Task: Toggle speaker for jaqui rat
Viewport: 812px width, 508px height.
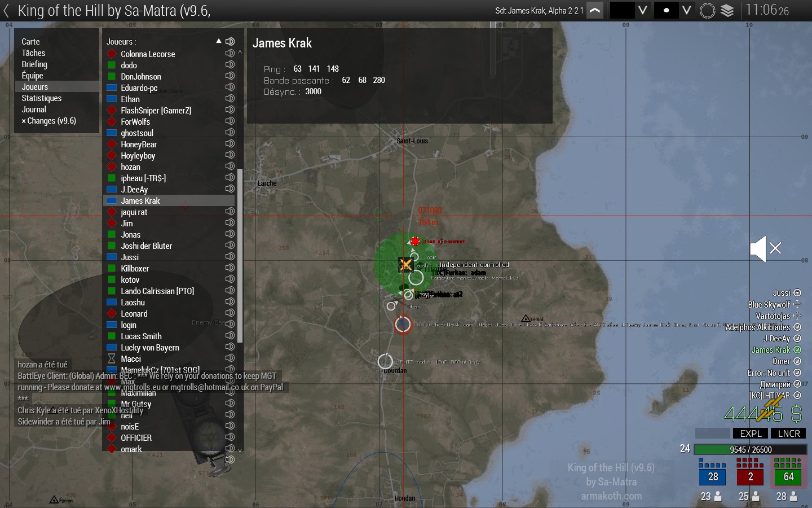Action: click(230, 212)
